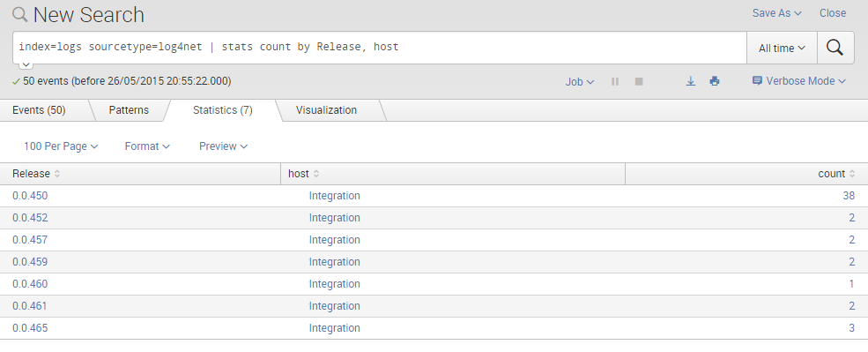This screenshot has height=352, width=868.
Task: Click Integration host in 0.0.450 row
Action: [334, 196]
